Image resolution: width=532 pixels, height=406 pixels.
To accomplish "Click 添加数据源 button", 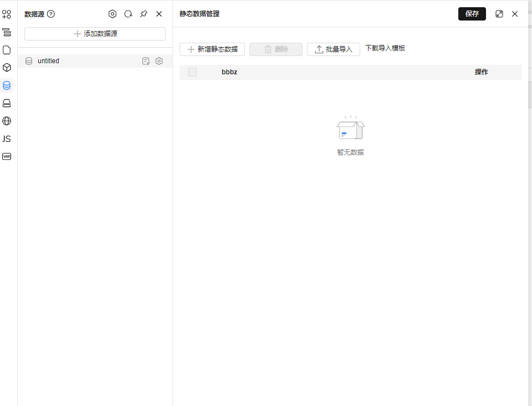I will coord(95,34).
